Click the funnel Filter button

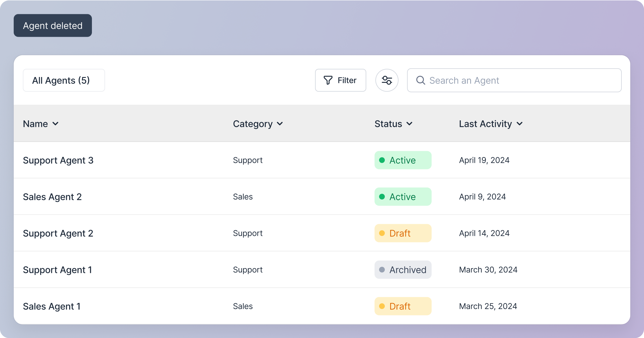[x=340, y=80]
